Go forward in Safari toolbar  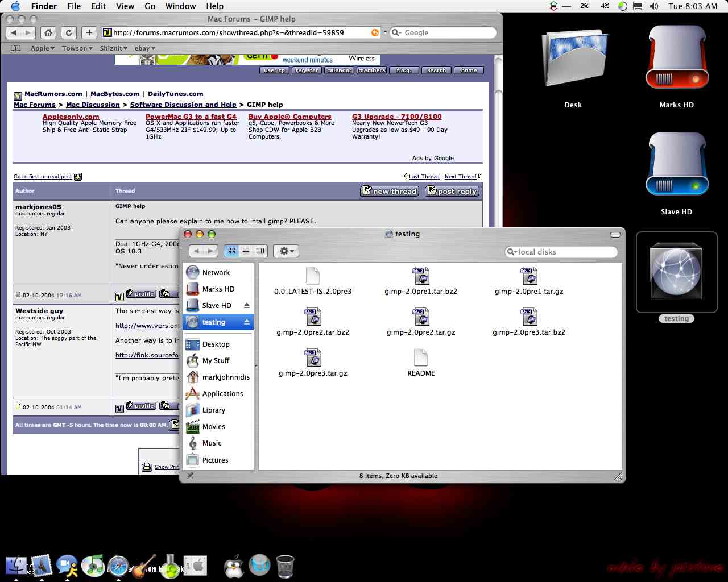click(28, 32)
